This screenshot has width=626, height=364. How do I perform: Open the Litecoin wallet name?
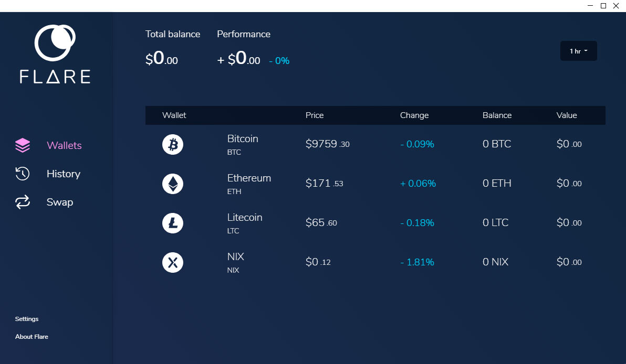245,217
